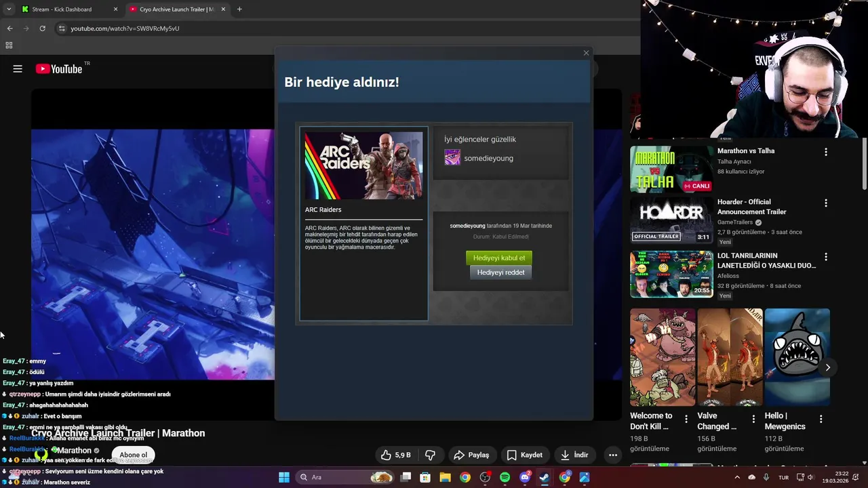Open the first Chrome taskbar icon
Screen dimensions: 868x488
tap(465, 477)
